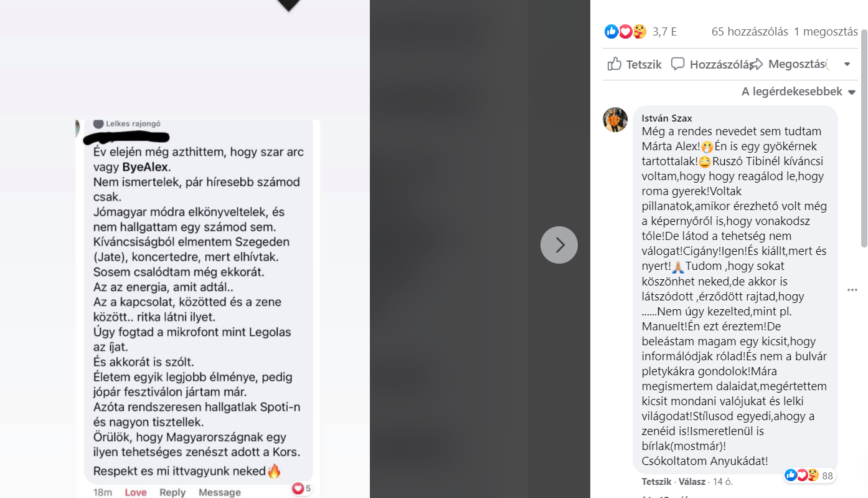868x498 pixels.
Task: Open István Szax profile picture
Action: [615, 119]
